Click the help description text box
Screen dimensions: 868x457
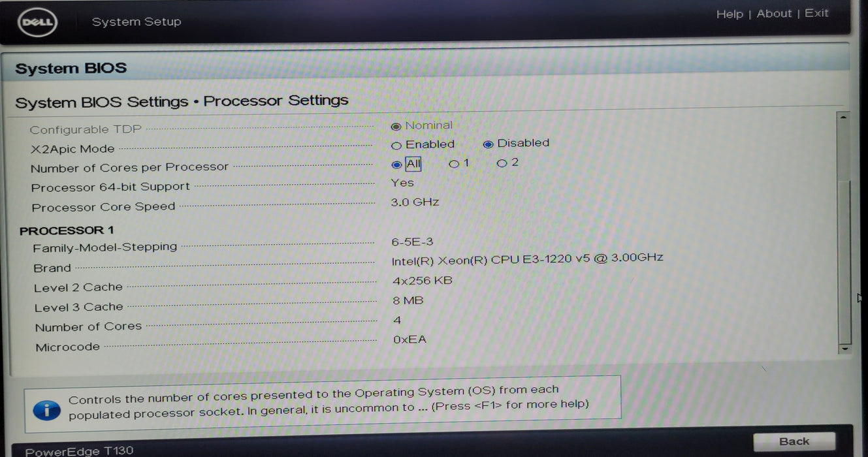(x=322, y=404)
